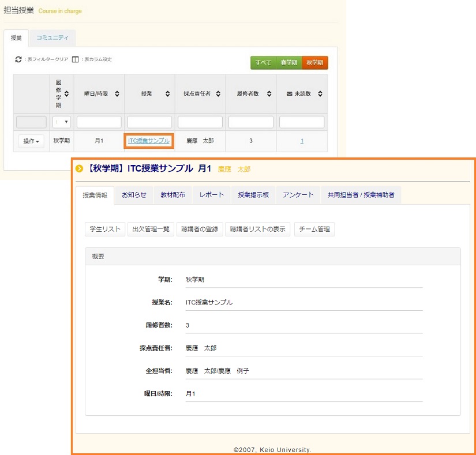Sort the 授業 column
The height and width of the screenshot is (455, 476).
[168, 93]
